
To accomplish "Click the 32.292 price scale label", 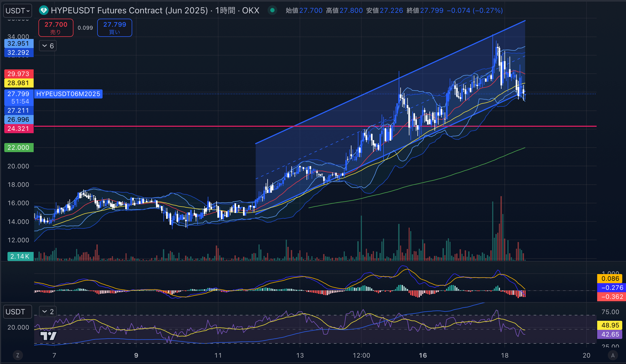I will click(19, 53).
